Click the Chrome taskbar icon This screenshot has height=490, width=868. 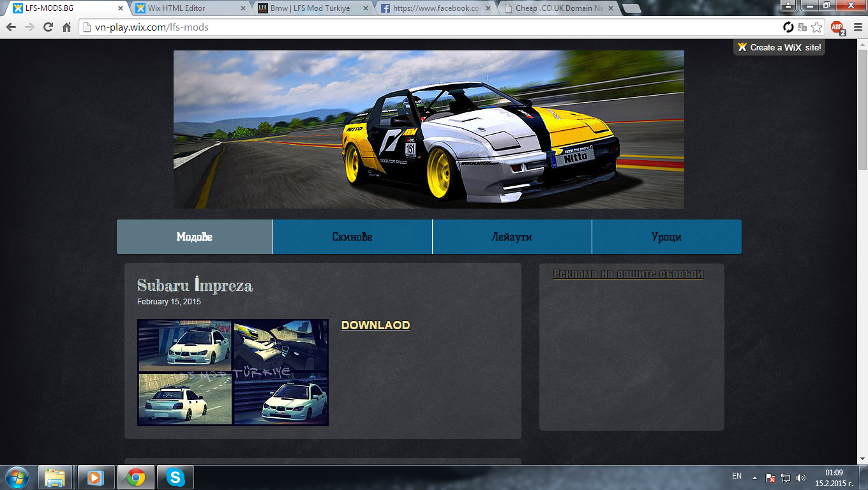[x=135, y=477]
